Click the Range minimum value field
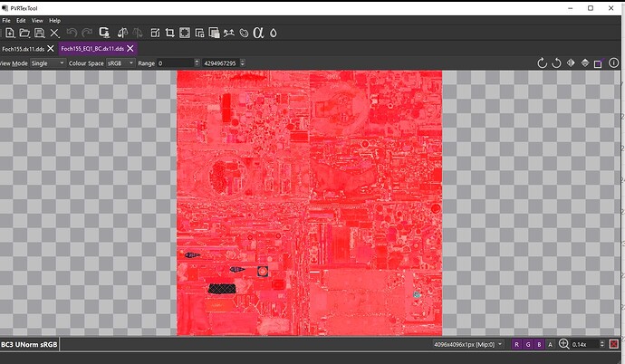Screen dimensions: 625x364 pyautogui.click(x=175, y=62)
